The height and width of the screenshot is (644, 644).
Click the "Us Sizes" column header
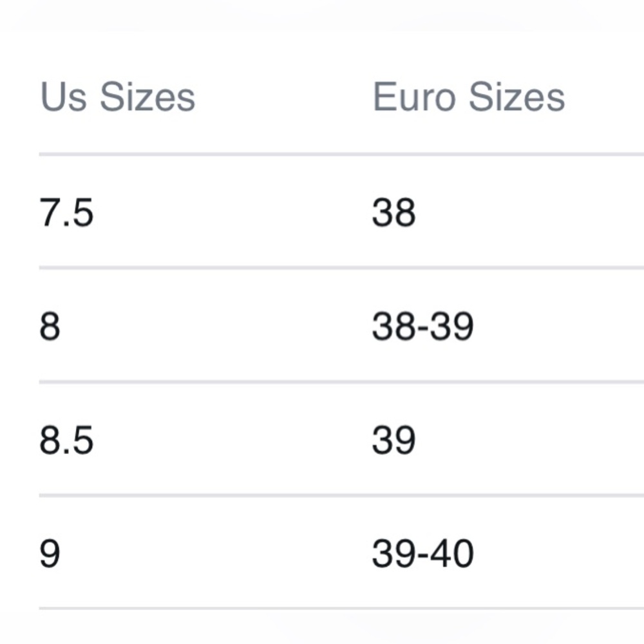coord(117,98)
